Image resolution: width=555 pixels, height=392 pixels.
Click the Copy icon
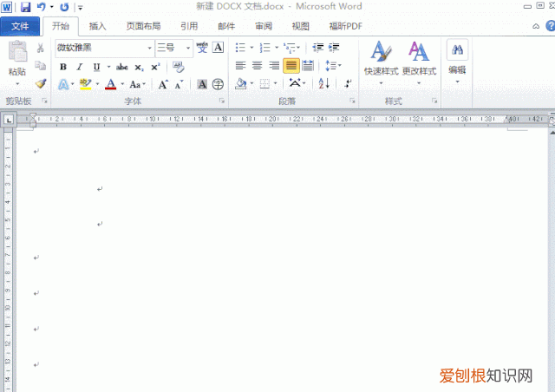pyautogui.click(x=41, y=66)
